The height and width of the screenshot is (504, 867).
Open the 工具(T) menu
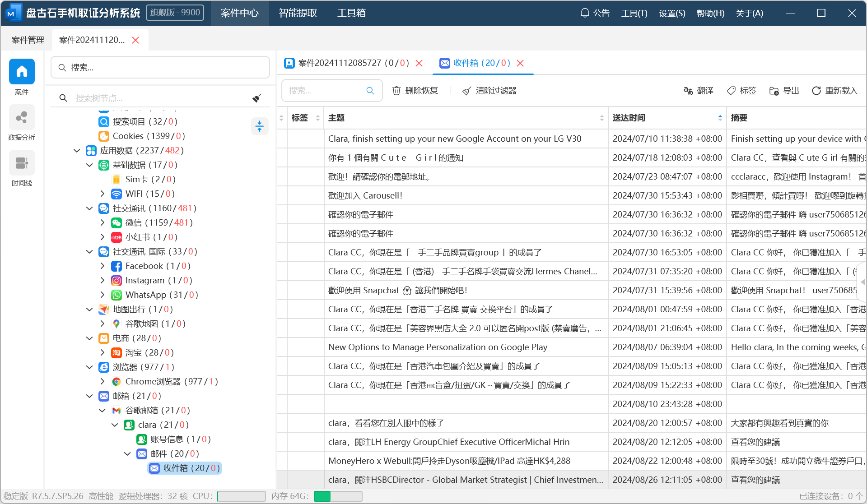pyautogui.click(x=634, y=13)
